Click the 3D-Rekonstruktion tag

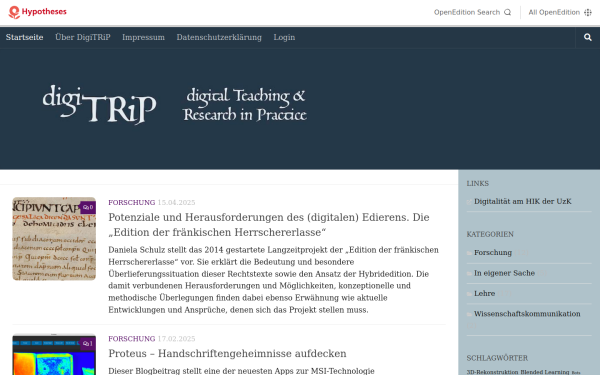(x=492, y=372)
